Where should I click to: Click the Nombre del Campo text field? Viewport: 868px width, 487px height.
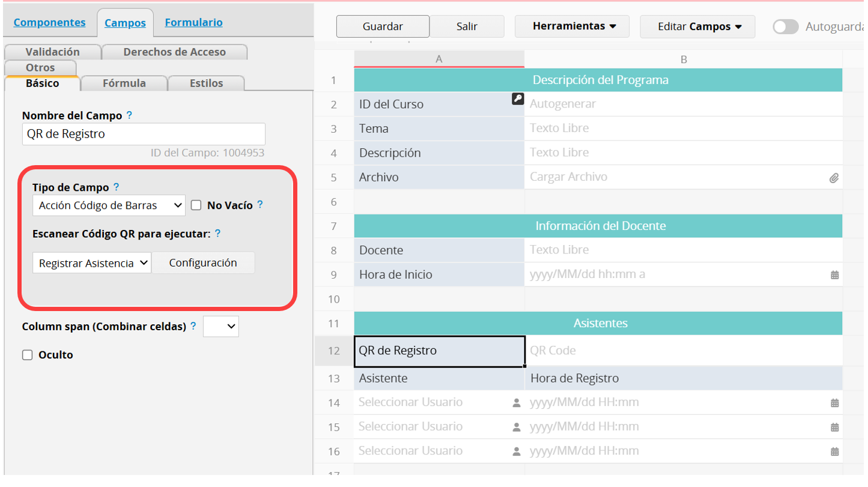pos(144,134)
